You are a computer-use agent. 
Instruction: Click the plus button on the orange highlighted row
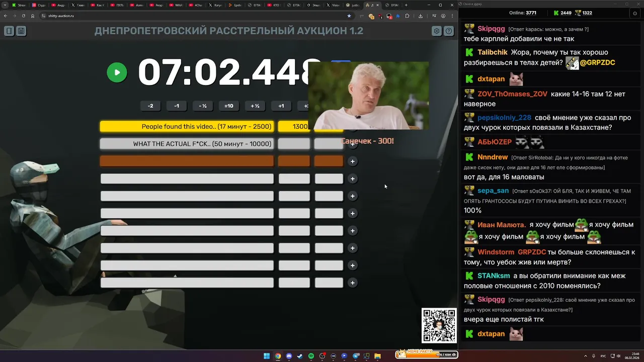pyautogui.click(x=353, y=161)
